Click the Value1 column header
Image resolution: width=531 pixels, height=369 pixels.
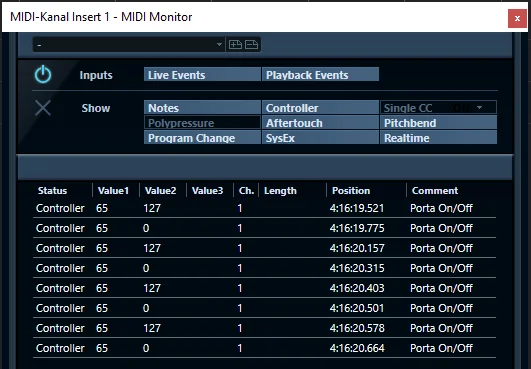(x=113, y=191)
